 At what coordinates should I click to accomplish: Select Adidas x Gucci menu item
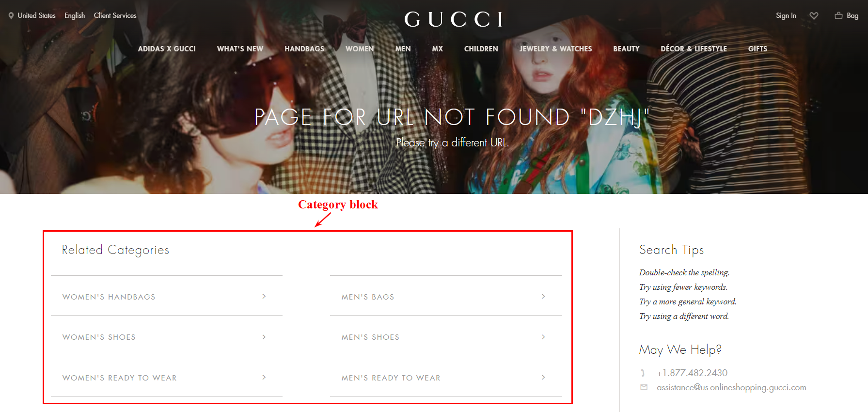pyautogui.click(x=167, y=49)
